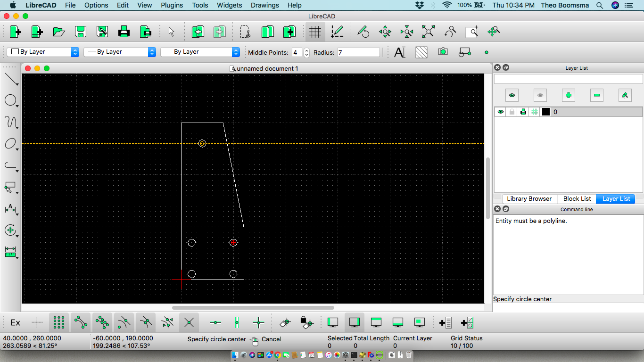Open the Plugins menu
This screenshot has width=644, height=362.
point(172,5)
